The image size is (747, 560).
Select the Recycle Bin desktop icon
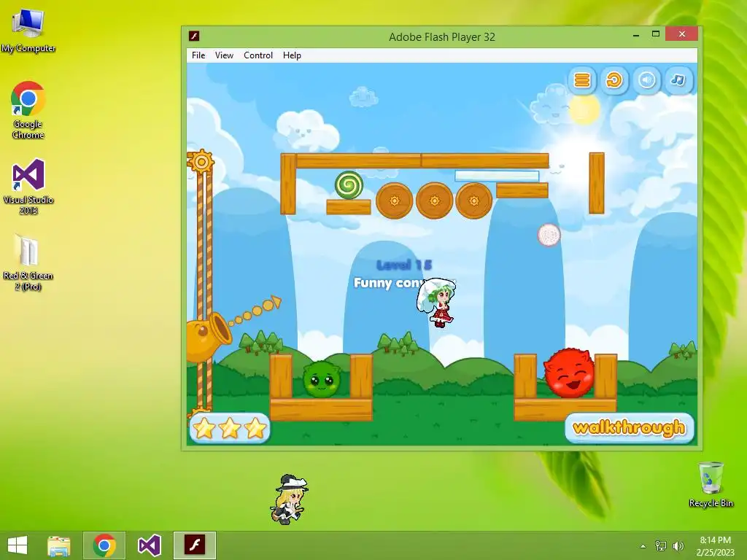tap(711, 484)
